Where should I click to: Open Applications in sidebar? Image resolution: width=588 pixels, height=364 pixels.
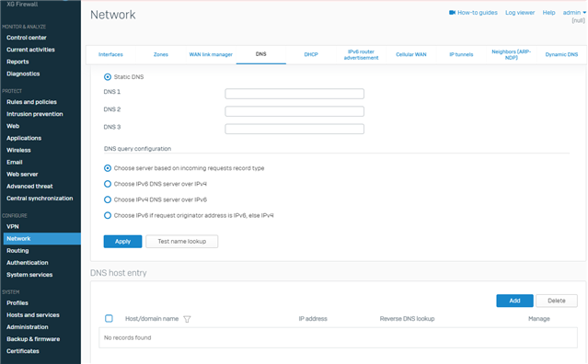(x=24, y=138)
